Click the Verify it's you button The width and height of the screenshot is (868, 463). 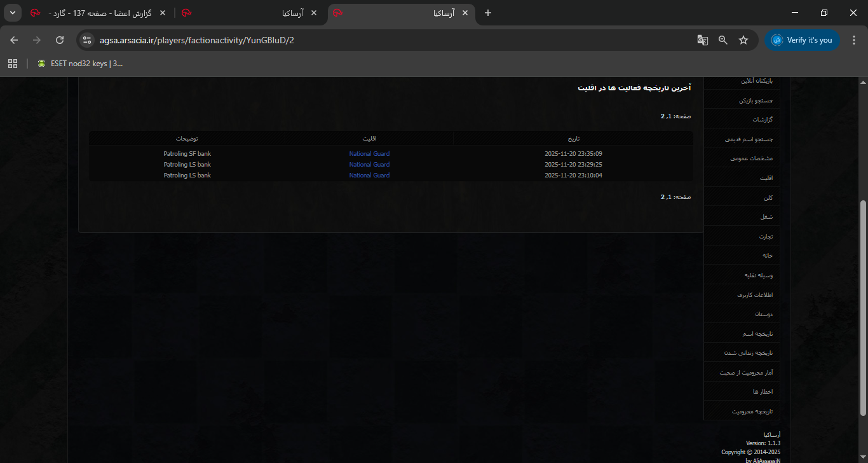802,40
